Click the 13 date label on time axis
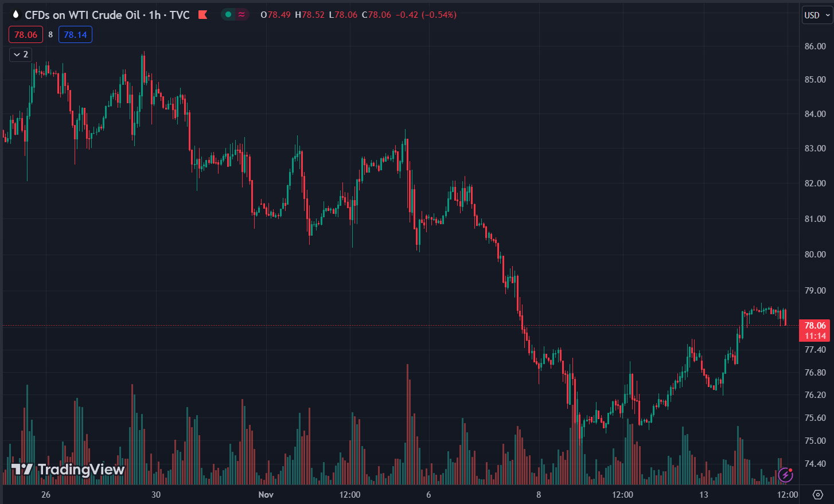The height and width of the screenshot is (504, 834). (704, 494)
